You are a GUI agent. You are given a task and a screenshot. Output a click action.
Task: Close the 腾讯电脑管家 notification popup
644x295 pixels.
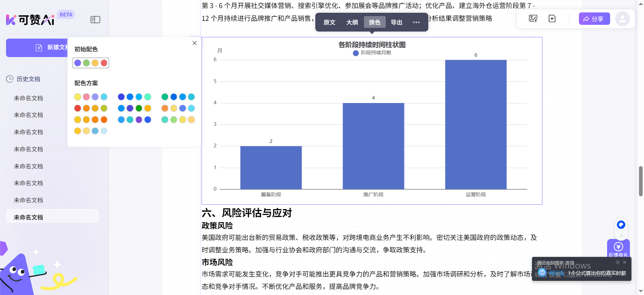pos(625,262)
